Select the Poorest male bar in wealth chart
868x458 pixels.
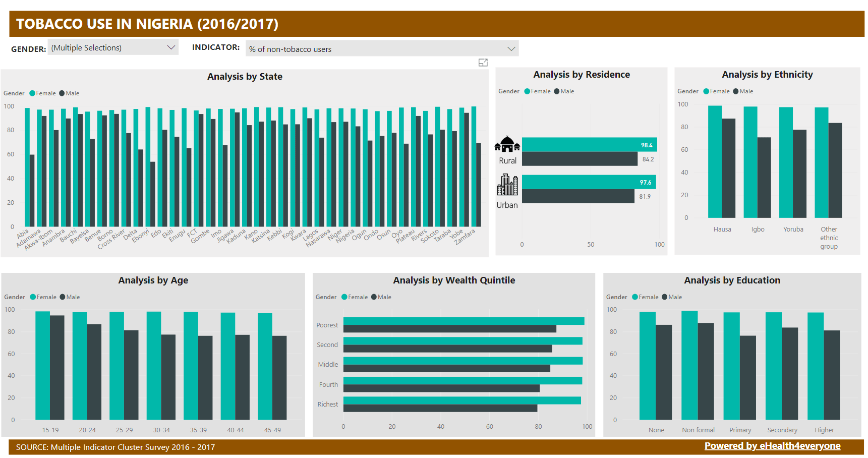(449, 329)
